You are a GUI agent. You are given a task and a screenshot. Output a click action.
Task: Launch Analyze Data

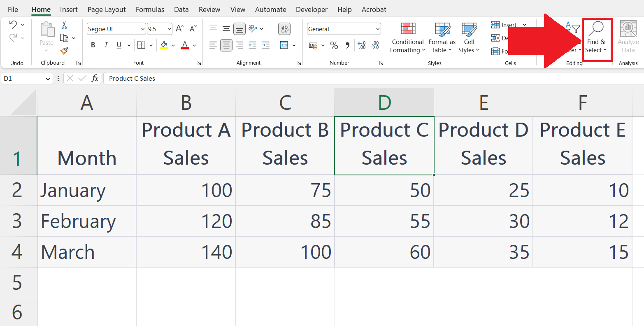(628, 39)
